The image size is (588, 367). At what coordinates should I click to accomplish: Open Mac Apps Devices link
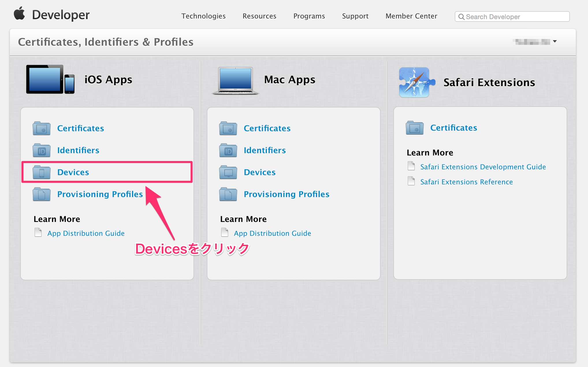pyautogui.click(x=260, y=172)
